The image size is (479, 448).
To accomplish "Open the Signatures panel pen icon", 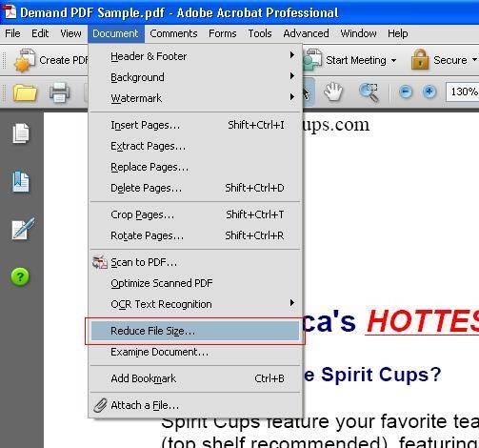I will pos(23,229).
